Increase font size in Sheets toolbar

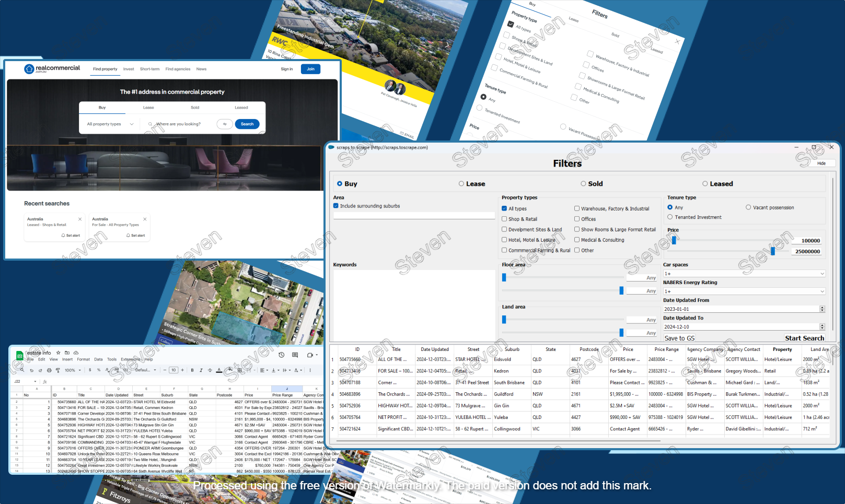click(182, 370)
